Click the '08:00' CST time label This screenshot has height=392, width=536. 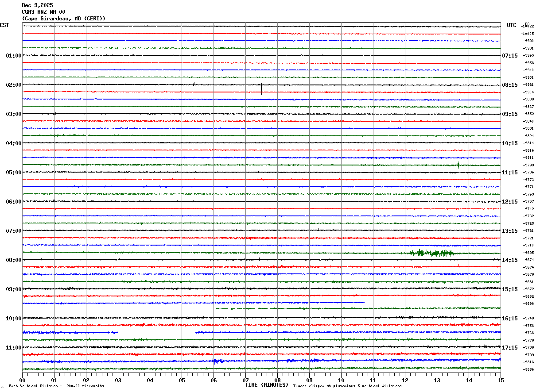(x=14, y=260)
